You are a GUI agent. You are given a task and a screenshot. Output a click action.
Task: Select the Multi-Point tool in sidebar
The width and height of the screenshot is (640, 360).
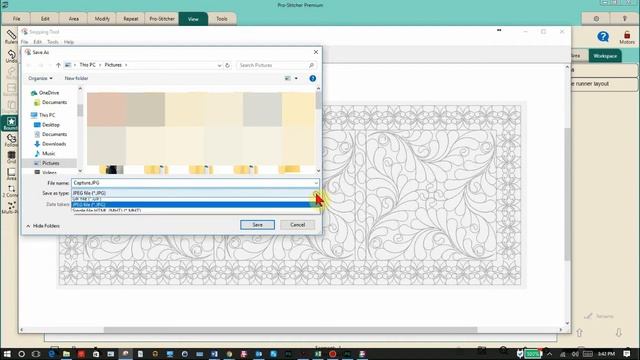(x=11, y=208)
